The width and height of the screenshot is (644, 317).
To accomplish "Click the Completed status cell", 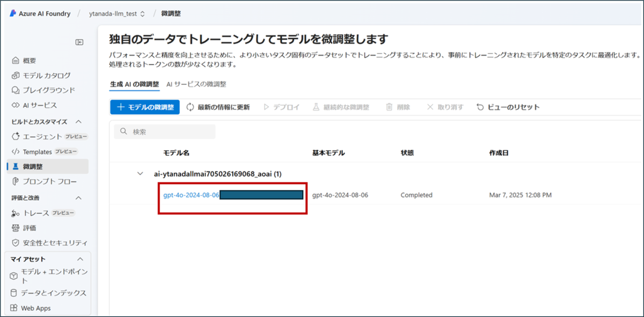I will coord(416,195).
